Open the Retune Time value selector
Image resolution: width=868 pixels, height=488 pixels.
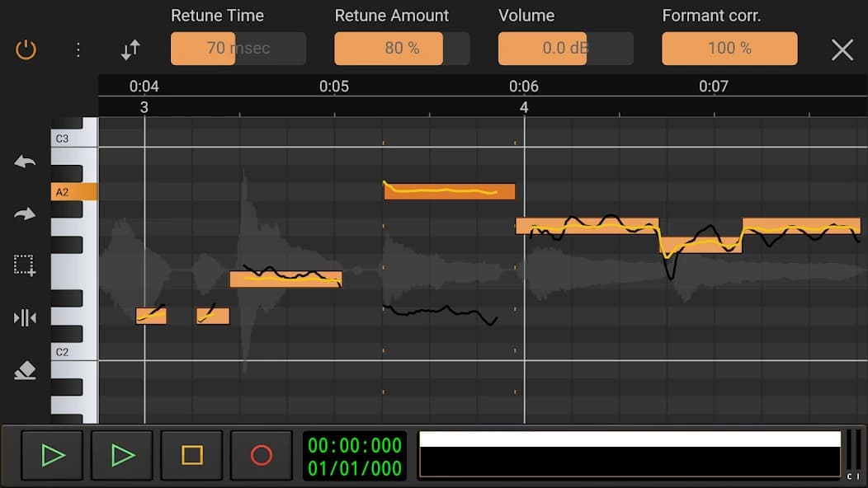237,49
